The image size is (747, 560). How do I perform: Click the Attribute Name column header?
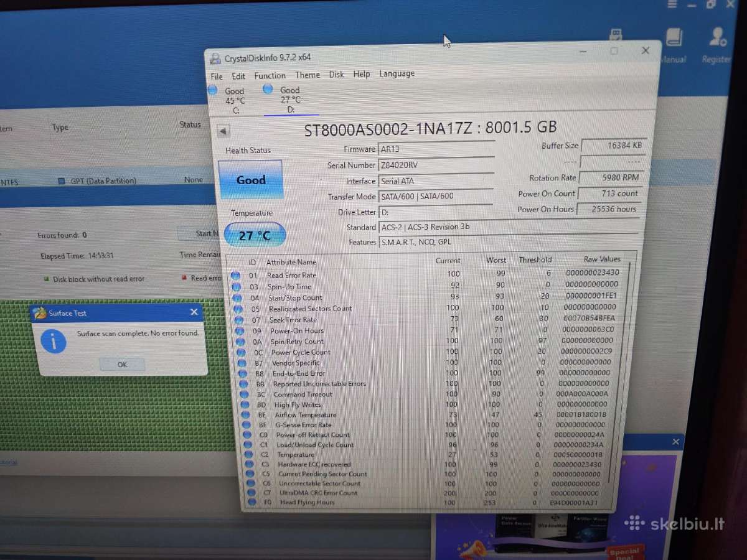tap(291, 262)
